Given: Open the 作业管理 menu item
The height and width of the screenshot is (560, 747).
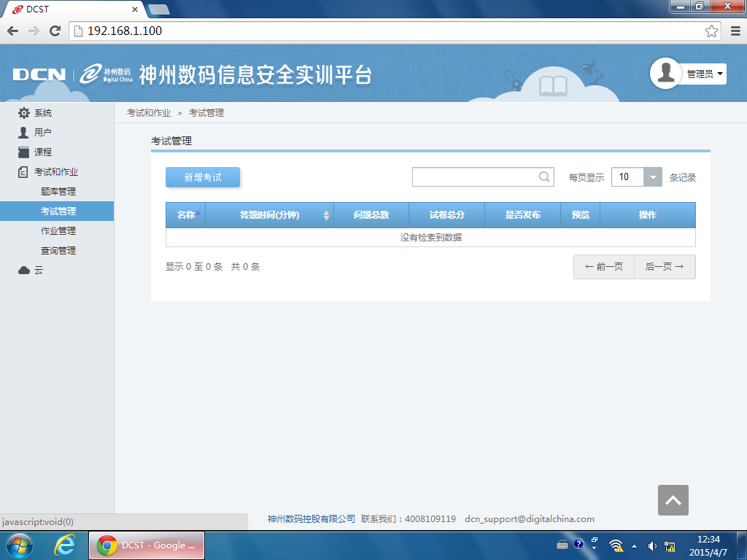Looking at the screenshot, I should tap(58, 231).
